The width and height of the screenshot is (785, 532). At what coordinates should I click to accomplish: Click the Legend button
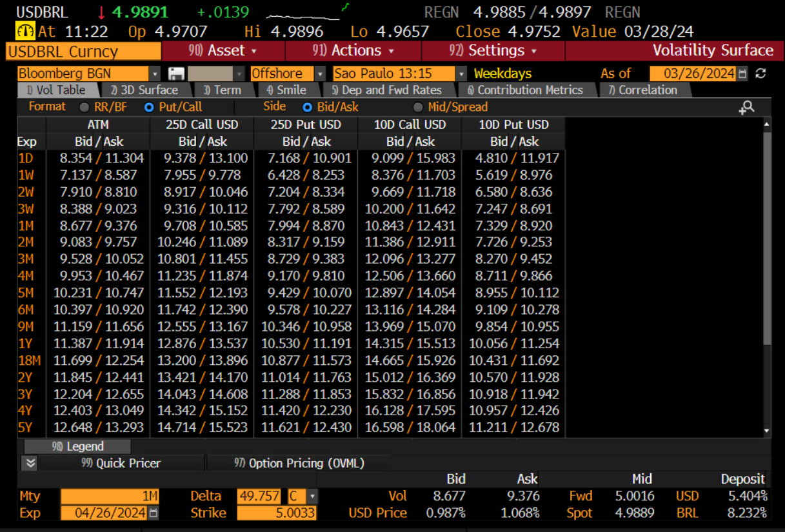tap(78, 446)
